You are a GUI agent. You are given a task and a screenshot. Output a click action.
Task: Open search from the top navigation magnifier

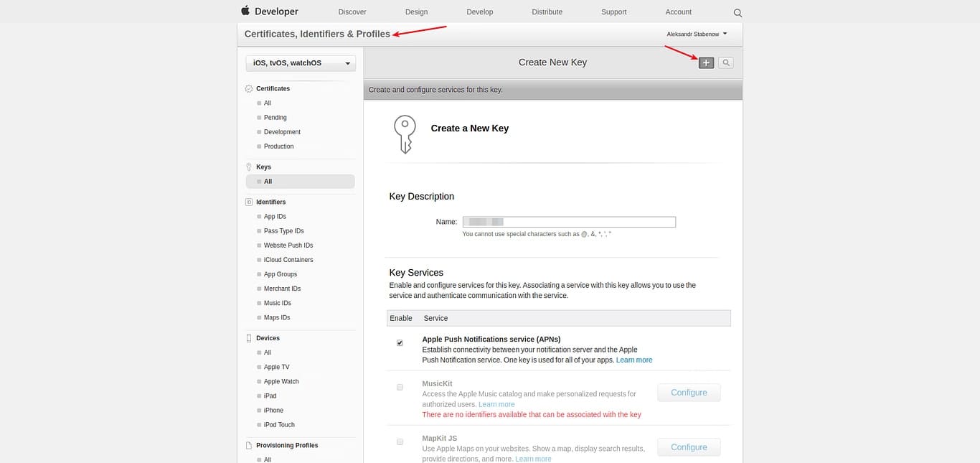738,12
